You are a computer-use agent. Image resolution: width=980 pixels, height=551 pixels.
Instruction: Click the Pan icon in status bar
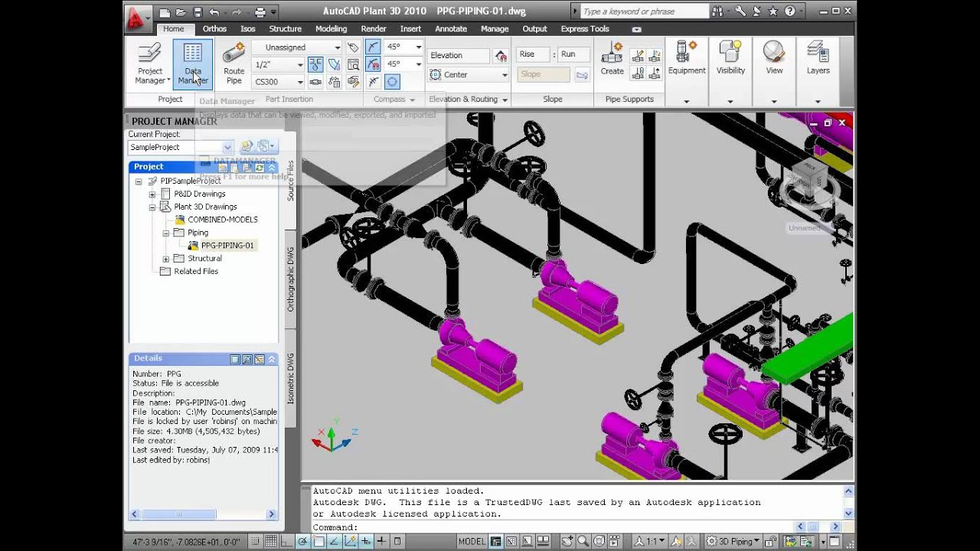tap(567, 541)
